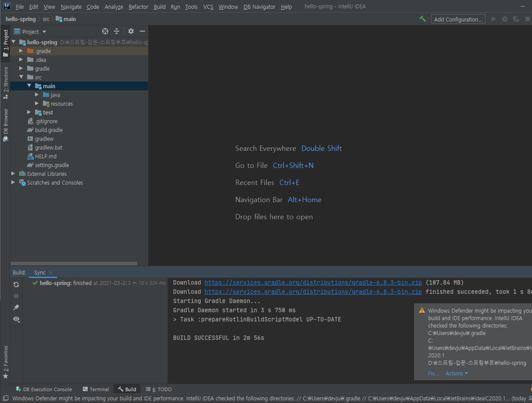Expand the test folder arrow
This screenshot has height=403, width=532.
point(29,112)
